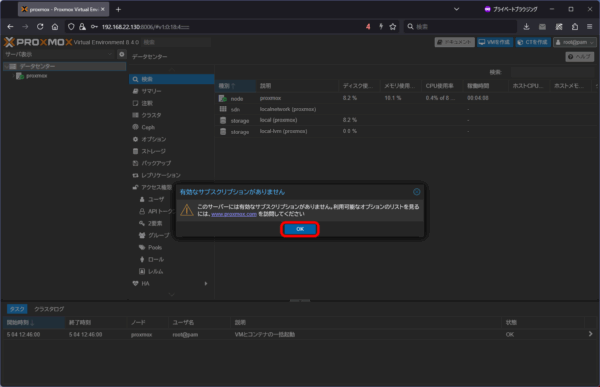Sort by the 種別 column header
The image size is (600, 387).
tap(236, 86)
